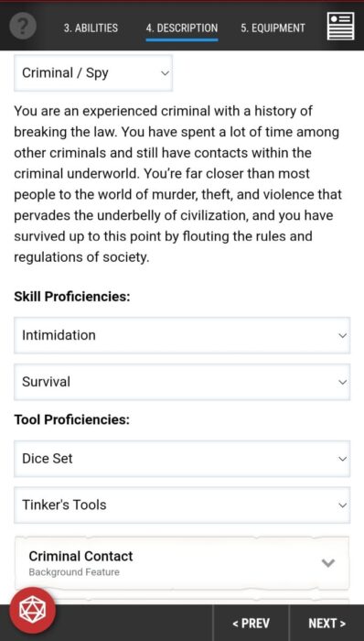Open the Tinker's Tools proficiency dropdown
Viewport: 364px width, 641px height.
point(182,505)
